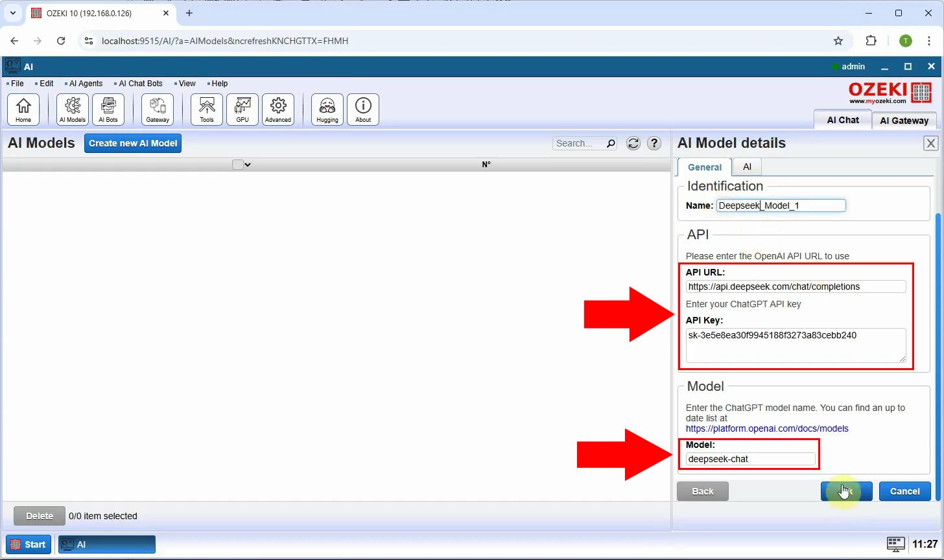Screen dimensions: 944x560
Task: Switch to the AI Gateway tab
Action: [x=904, y=121]
